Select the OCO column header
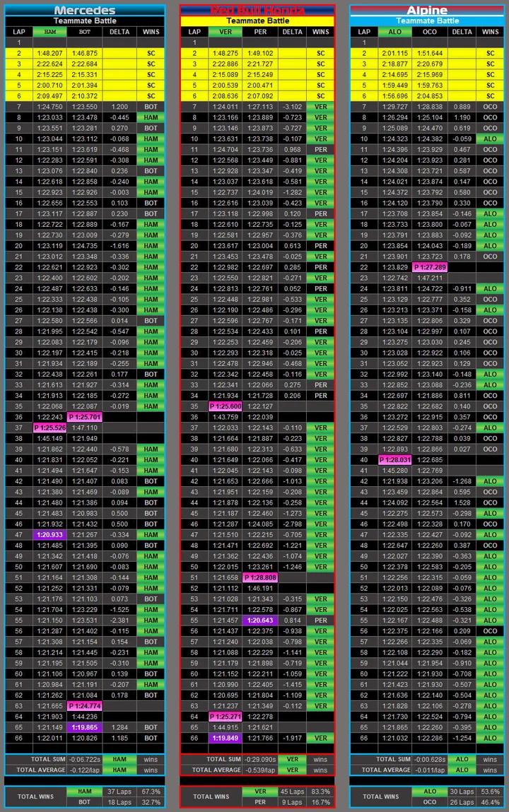509x812 pixels. (x=430, y=32)
